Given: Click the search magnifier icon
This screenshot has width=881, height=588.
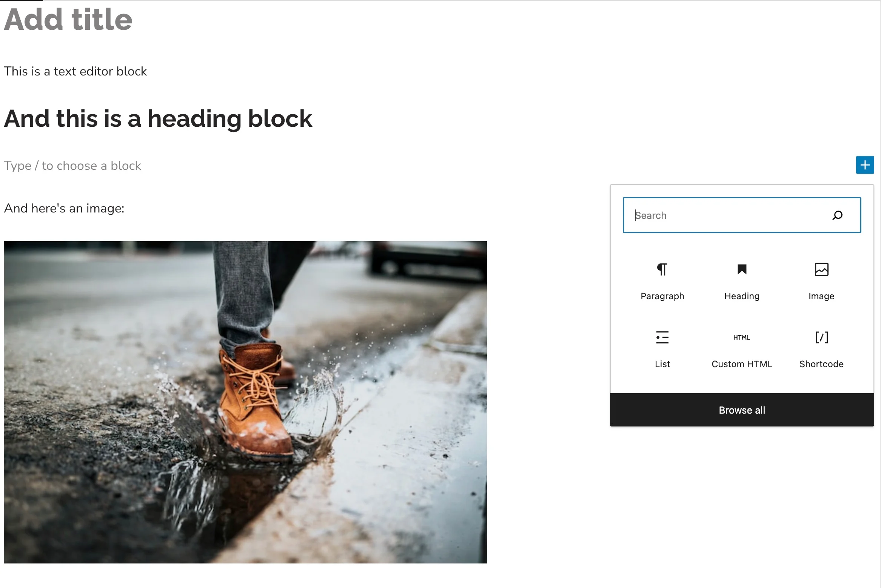Looking at the screenshot, I should (838, 215).
